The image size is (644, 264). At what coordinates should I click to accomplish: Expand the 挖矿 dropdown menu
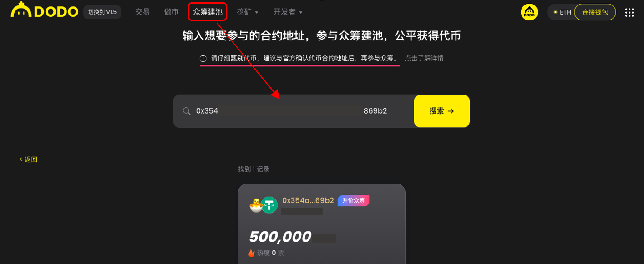pyautogui.click(x=248, y=12)
